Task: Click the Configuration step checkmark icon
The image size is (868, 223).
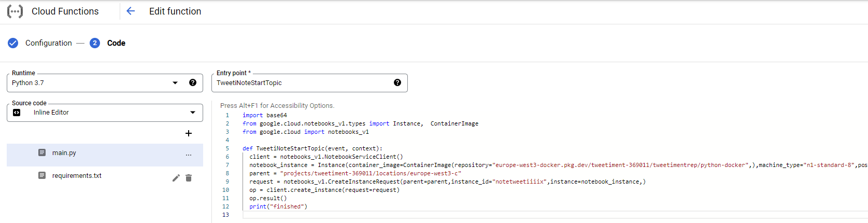Action: [x=13, y=43]
